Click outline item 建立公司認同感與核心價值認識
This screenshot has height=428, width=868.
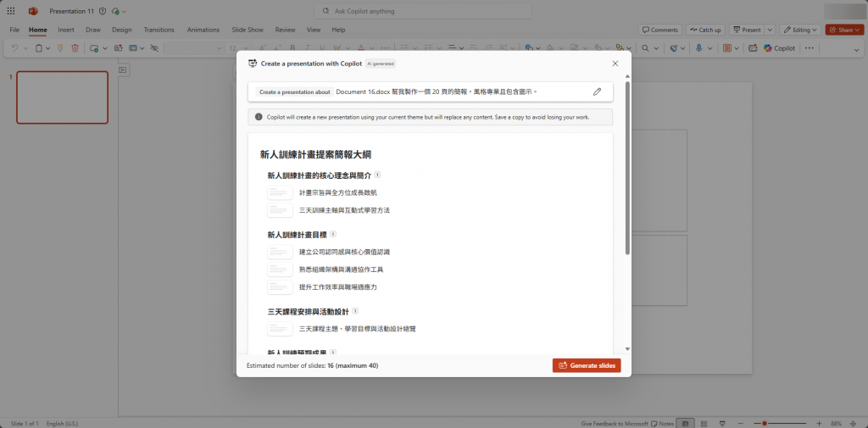pyautogui.click(x=344, y=252)
